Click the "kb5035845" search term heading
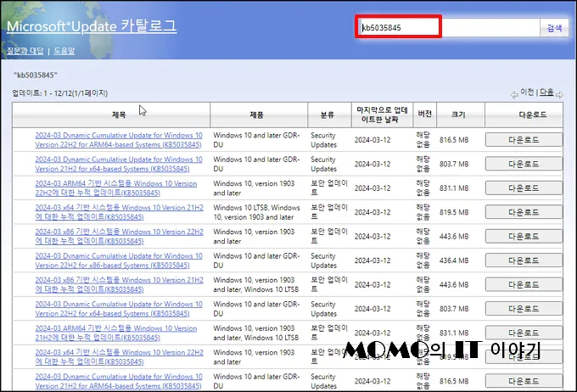 pyautogui.click(x=36, y=75)
